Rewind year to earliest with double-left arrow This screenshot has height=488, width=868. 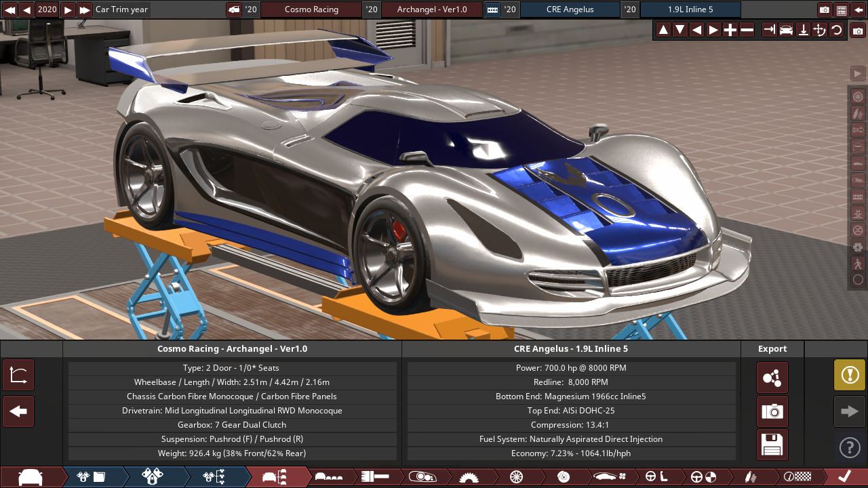(9, 9)
